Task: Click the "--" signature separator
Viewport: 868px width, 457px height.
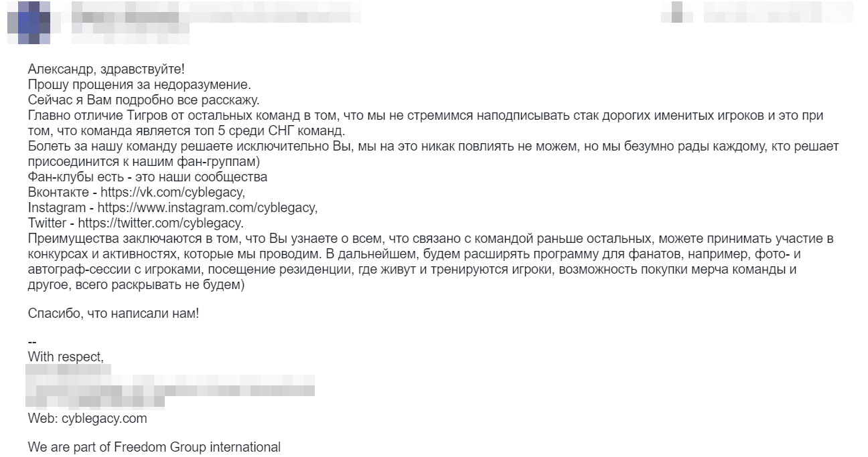Action: pos(32,343)
